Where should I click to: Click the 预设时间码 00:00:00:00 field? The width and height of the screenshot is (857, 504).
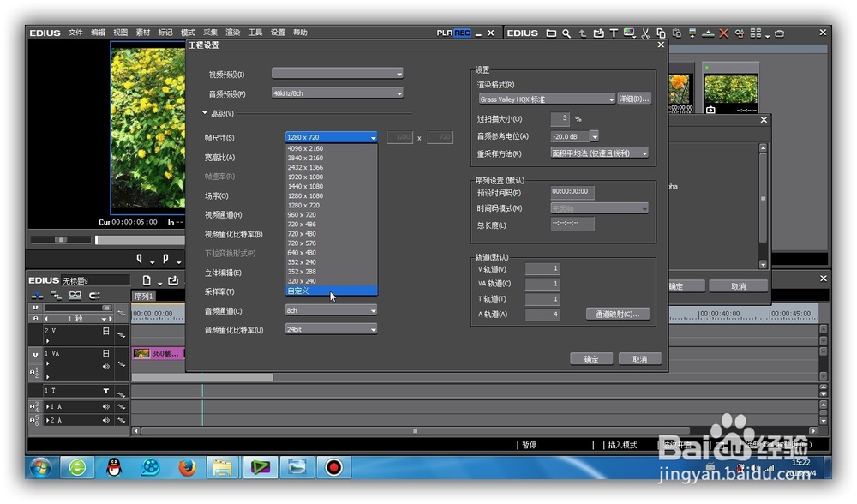click(572, 192)
